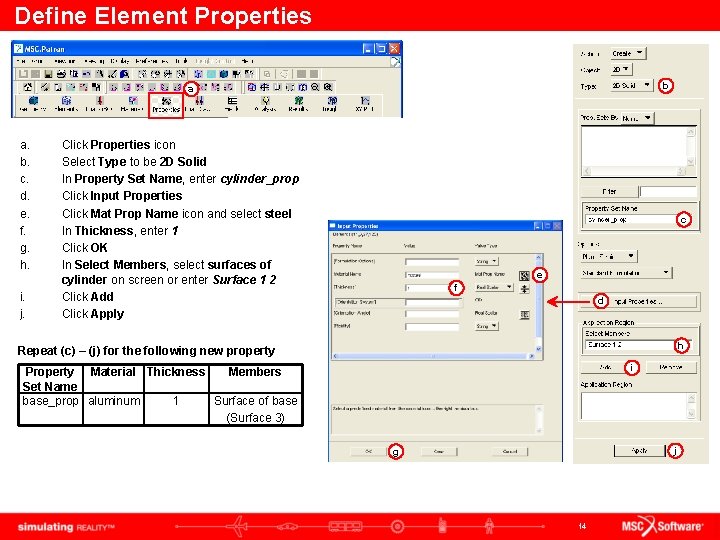Open the Display menu

tap(120, 61)
